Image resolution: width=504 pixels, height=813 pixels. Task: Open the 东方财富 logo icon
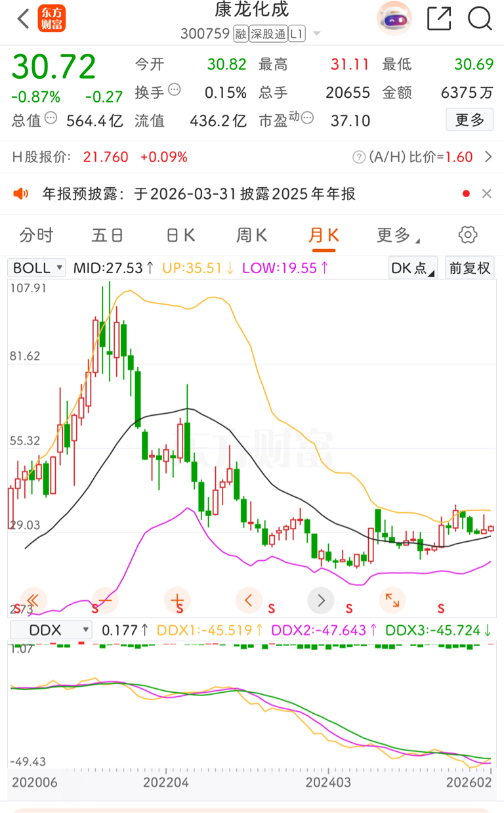tap(52, 19)
